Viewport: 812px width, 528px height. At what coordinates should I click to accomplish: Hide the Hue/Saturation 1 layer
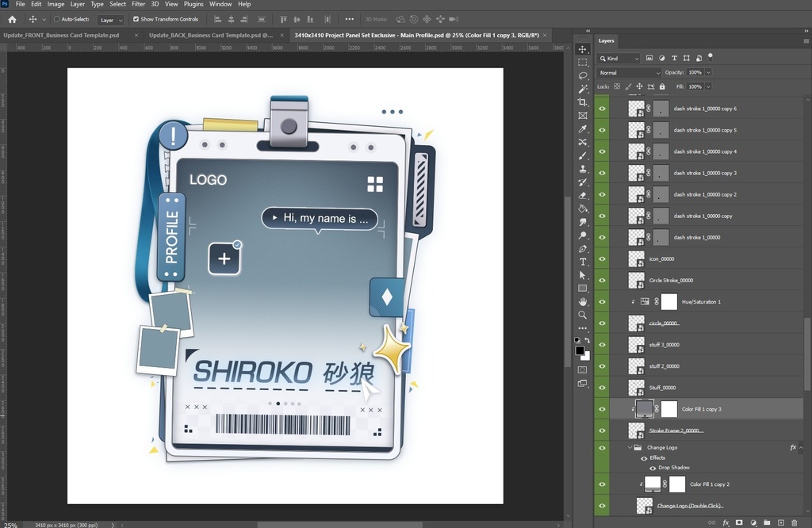click(602, 302)
